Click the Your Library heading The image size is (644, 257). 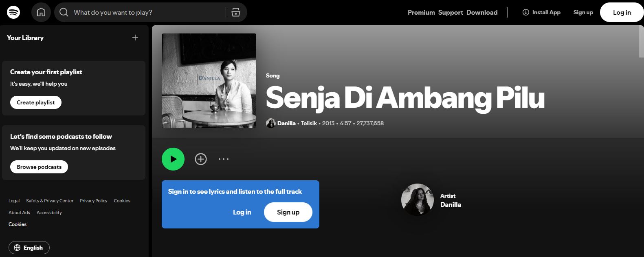(25, 38)
